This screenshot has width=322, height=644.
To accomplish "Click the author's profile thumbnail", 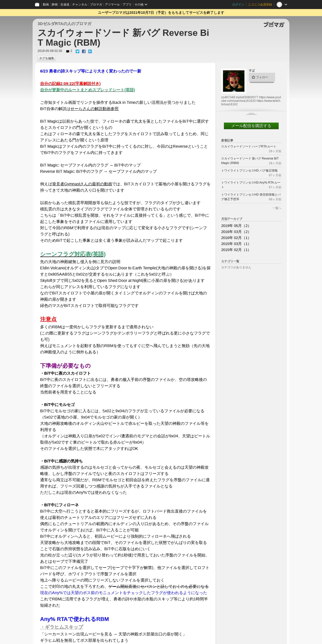I will click(x=233, y=81).
